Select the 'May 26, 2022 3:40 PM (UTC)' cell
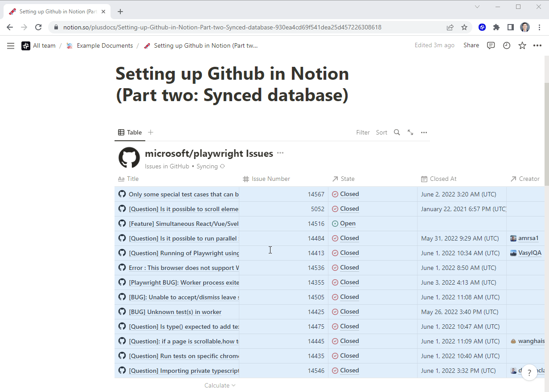This screenshot has width=549, height=392. [x=462, y=312]
